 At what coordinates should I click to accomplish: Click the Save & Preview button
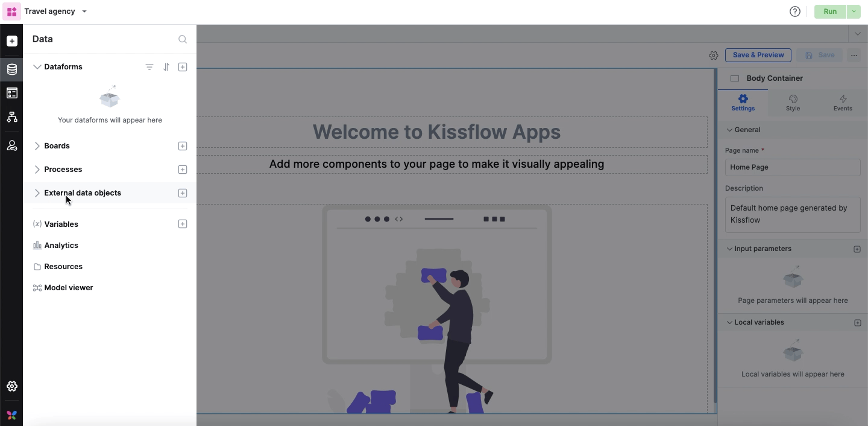point(758,55)
